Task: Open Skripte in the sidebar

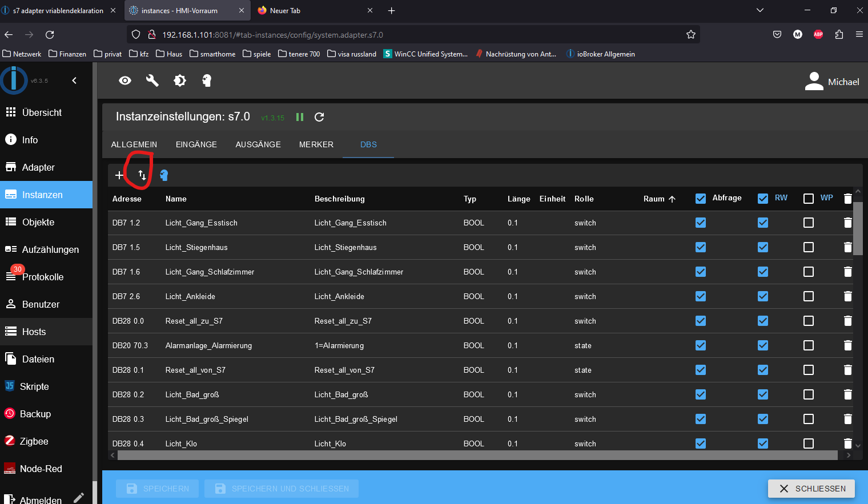Action: click(46, 386)
